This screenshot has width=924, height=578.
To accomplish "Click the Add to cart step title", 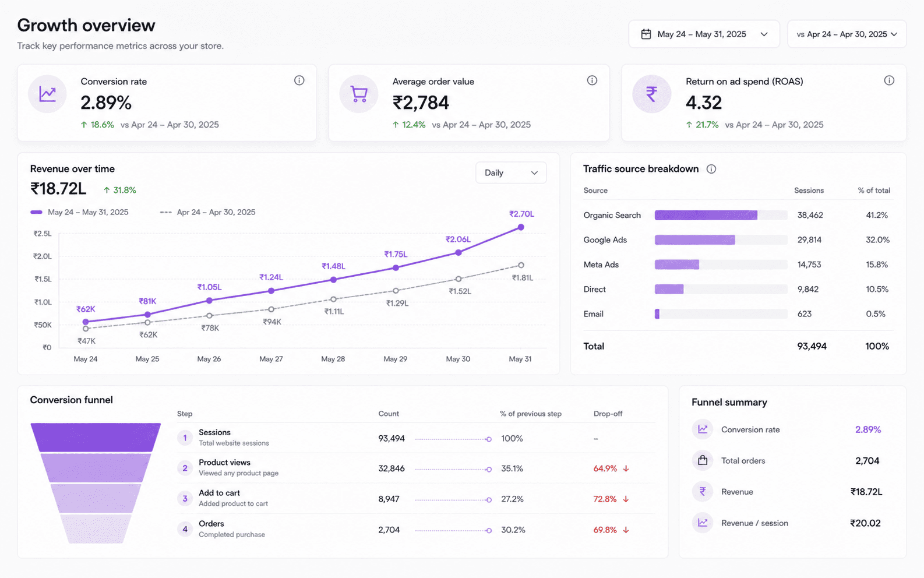I will coord(219,493).
